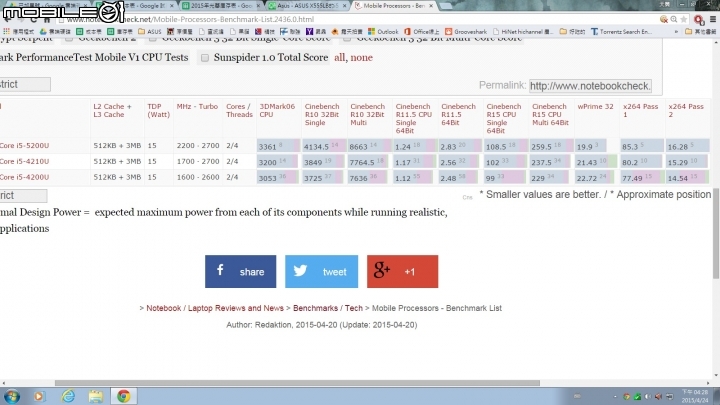
Task: Click the Facebook share button
Action: [241, 271]
